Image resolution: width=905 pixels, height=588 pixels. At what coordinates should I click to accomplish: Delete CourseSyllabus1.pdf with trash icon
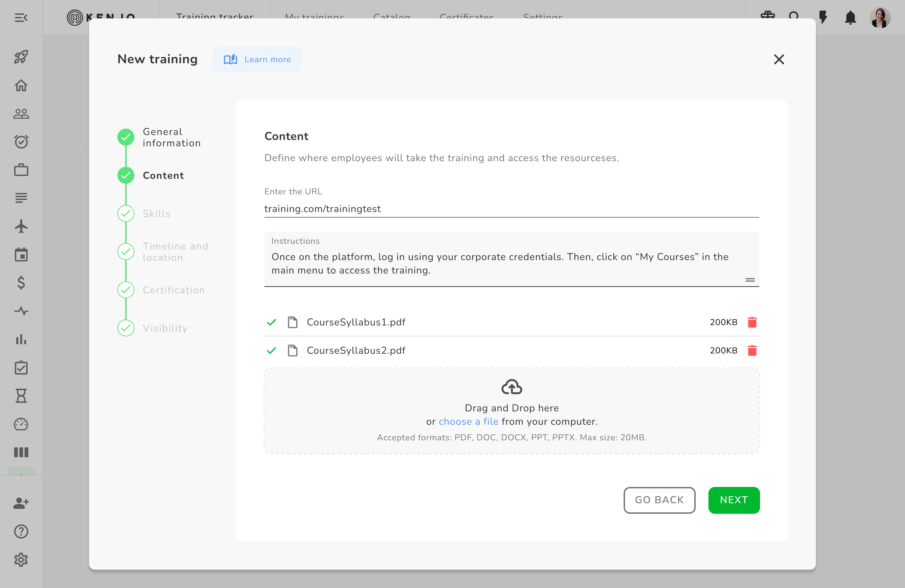tap(752, 322)
